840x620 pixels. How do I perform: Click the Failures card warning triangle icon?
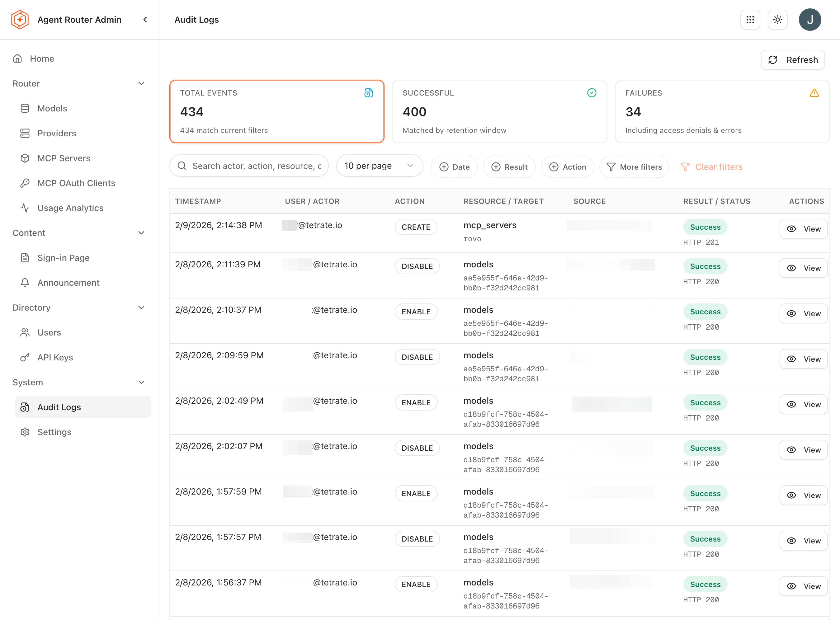click(x=814, y=93)
